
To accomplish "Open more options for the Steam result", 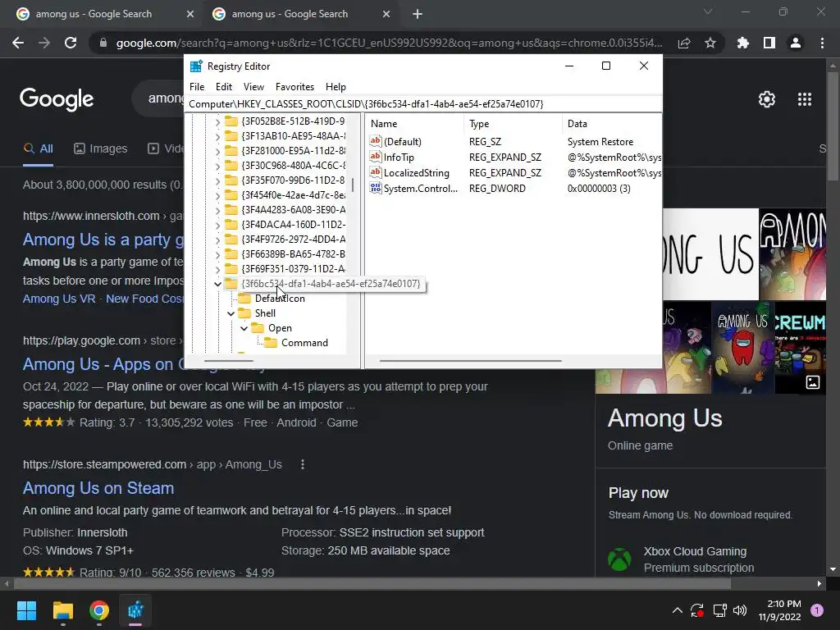I will pyautogui.click(x=303, y=464).
